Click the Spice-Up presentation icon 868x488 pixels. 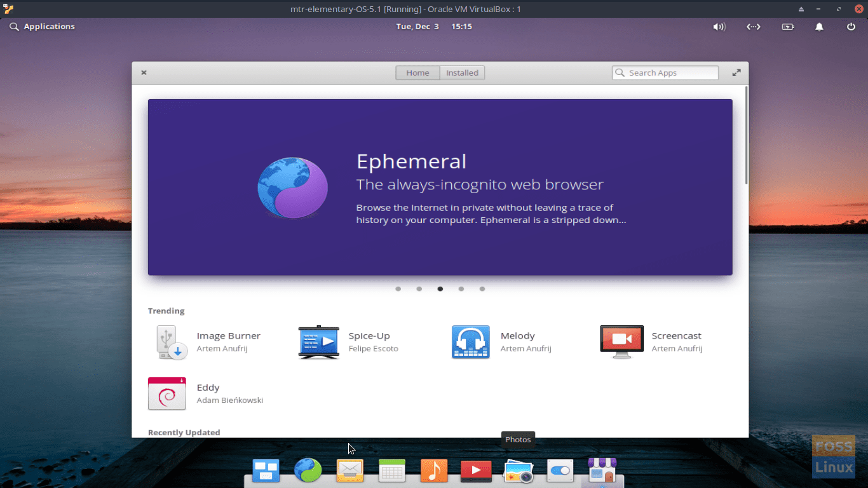[319, 342]
